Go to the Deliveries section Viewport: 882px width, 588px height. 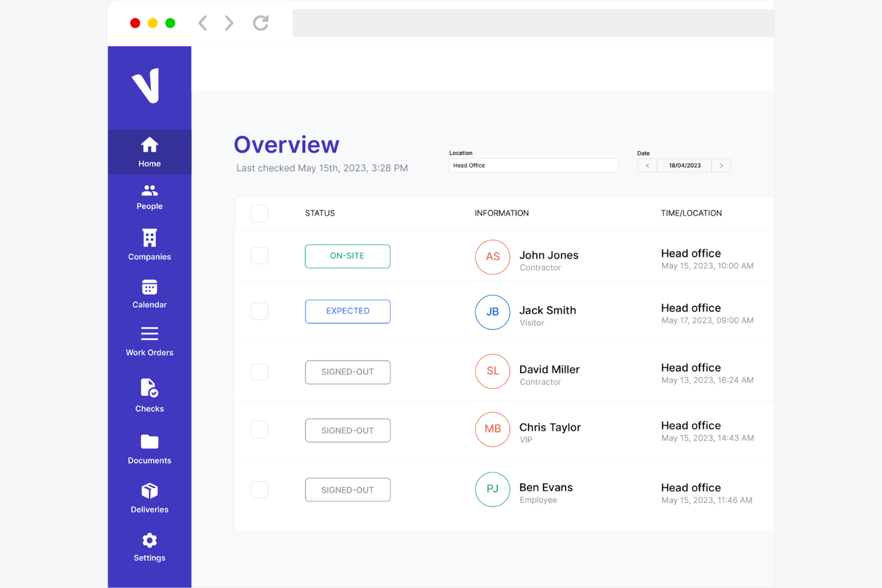point(149,498)
